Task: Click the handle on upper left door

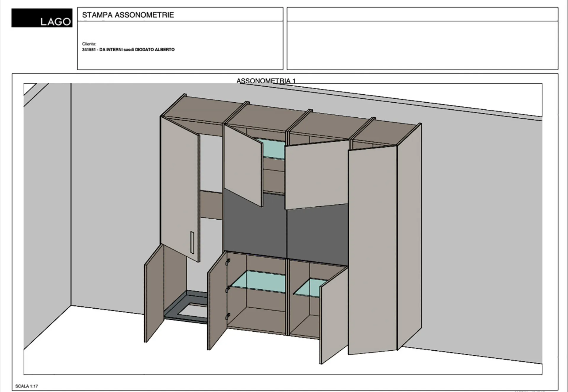Action: pyautogui.click(x=192, y=242)
